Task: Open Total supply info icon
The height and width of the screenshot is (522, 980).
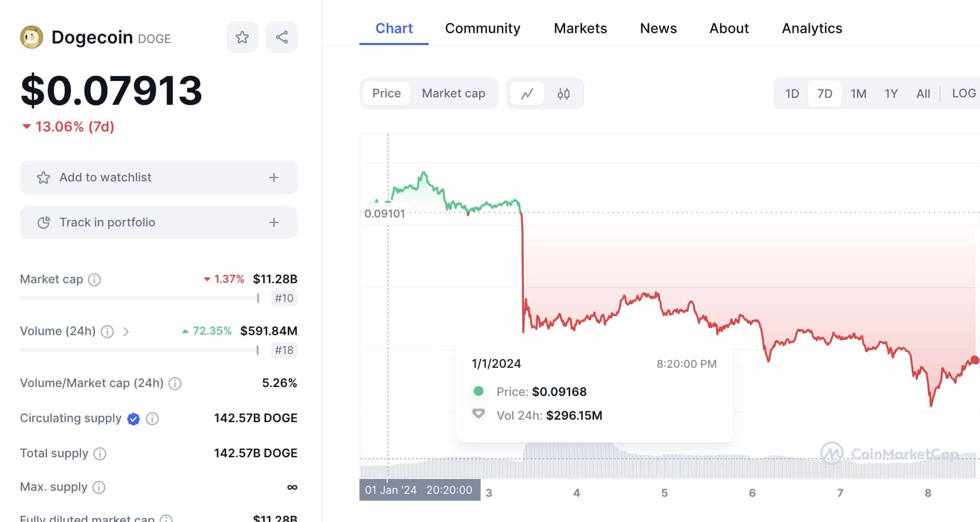Action: [100, 454]
